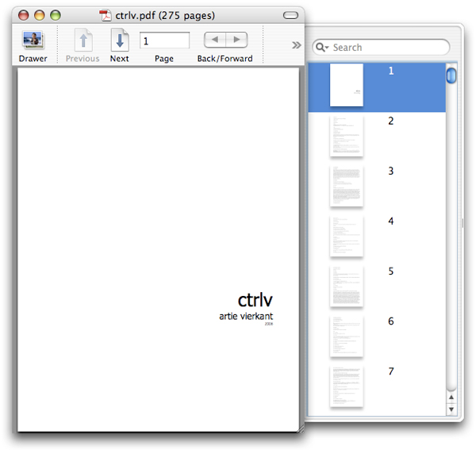Select page 6 thumbnail in drawer
476x450 pixels.
(347, 336)
